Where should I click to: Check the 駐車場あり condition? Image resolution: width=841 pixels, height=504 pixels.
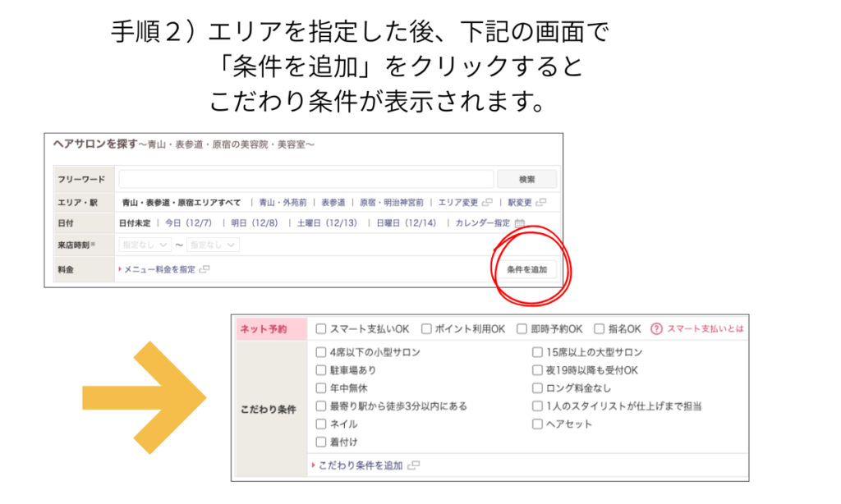321,369
